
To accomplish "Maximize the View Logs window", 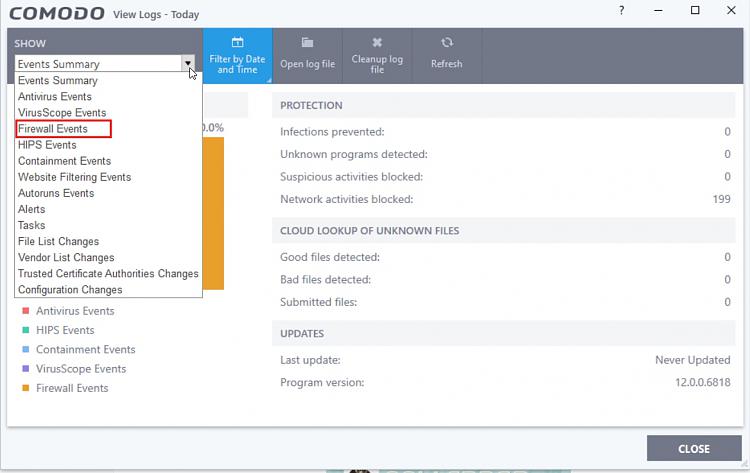I will coord(695,10).
